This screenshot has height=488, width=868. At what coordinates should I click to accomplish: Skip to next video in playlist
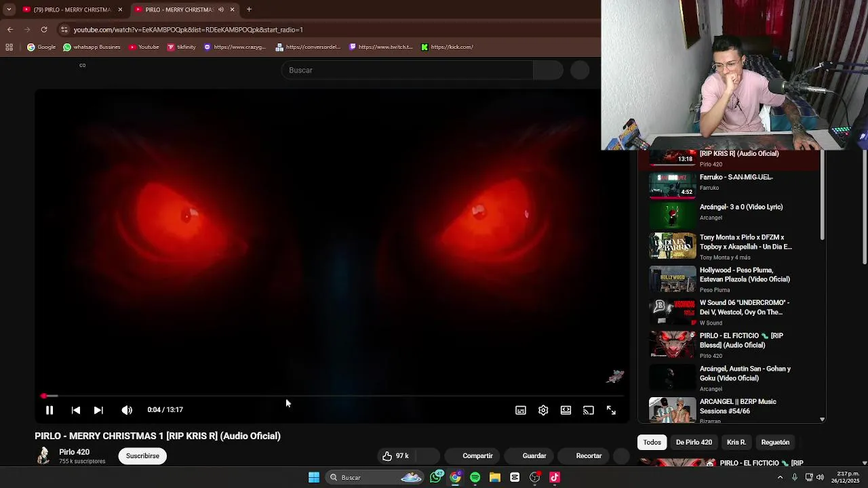98,410
